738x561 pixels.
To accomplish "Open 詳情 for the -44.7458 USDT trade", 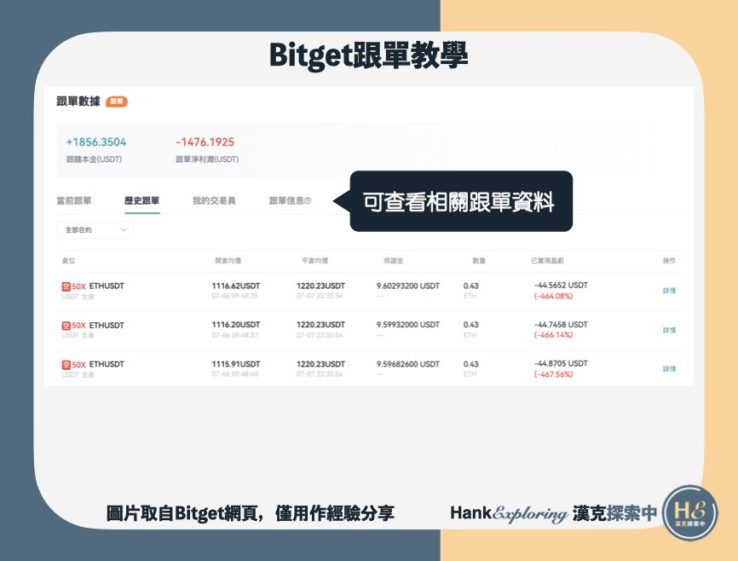I will pyautogui.click(x=669, y=330).
